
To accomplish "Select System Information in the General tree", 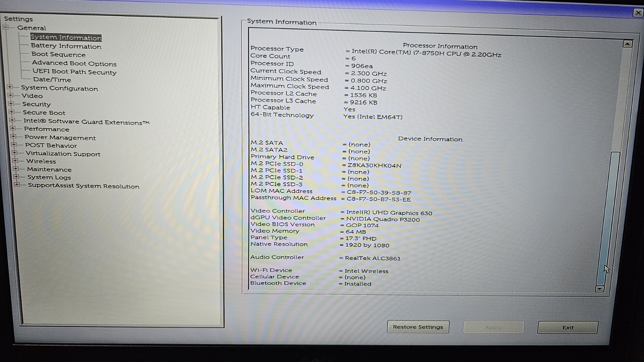I will (66, 37).
